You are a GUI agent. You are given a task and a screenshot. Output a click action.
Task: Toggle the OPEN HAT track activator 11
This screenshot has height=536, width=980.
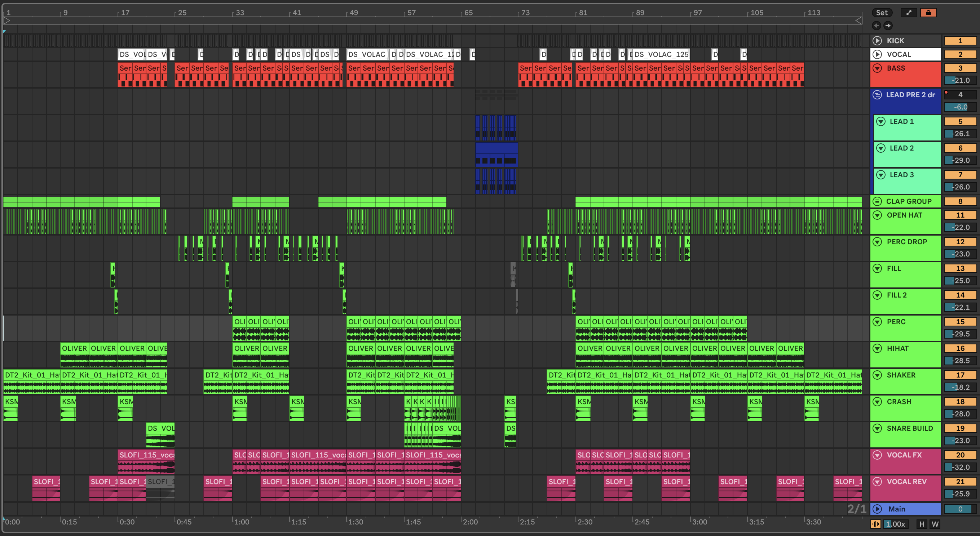click(960, 215)
